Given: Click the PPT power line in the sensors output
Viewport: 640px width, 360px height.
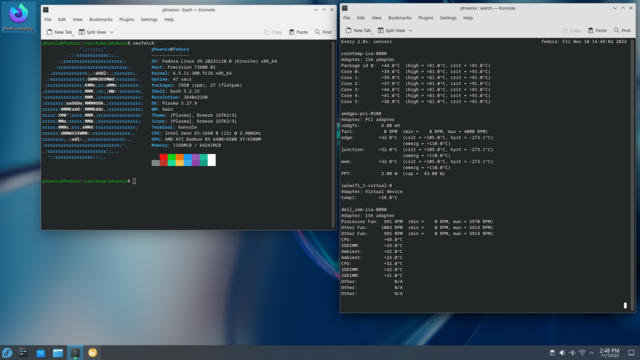Looking at the screenshot, I should [393, 173].
